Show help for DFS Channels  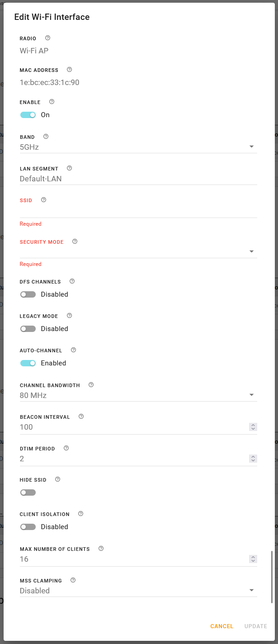[72, 281]
